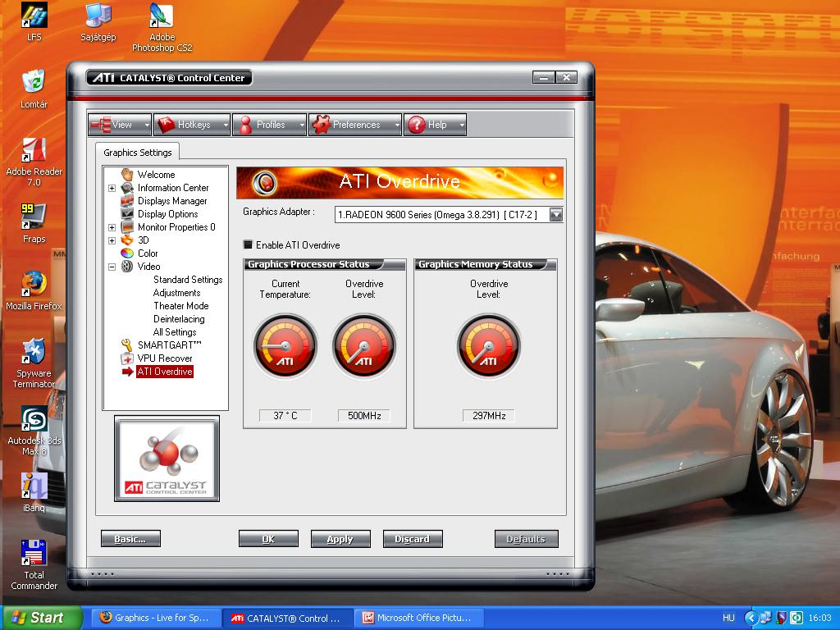Click the Basic... button
840x630 pixels.
(x=130, y=539)
